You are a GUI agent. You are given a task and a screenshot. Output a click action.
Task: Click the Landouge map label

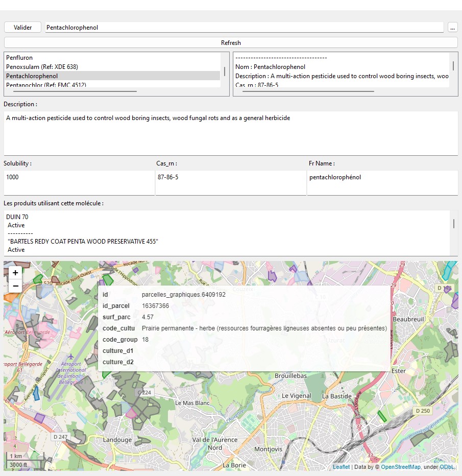coord(117,440)
